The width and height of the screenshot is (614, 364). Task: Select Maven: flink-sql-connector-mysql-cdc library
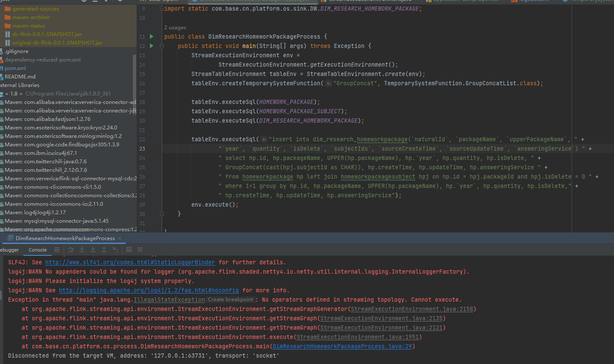(x=70, y=179)
